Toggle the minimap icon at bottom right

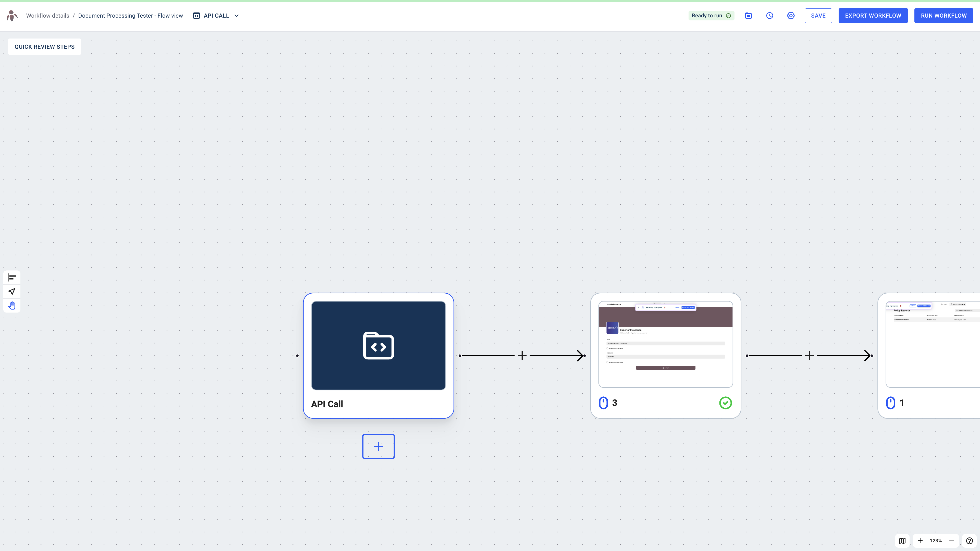[902, 540]
